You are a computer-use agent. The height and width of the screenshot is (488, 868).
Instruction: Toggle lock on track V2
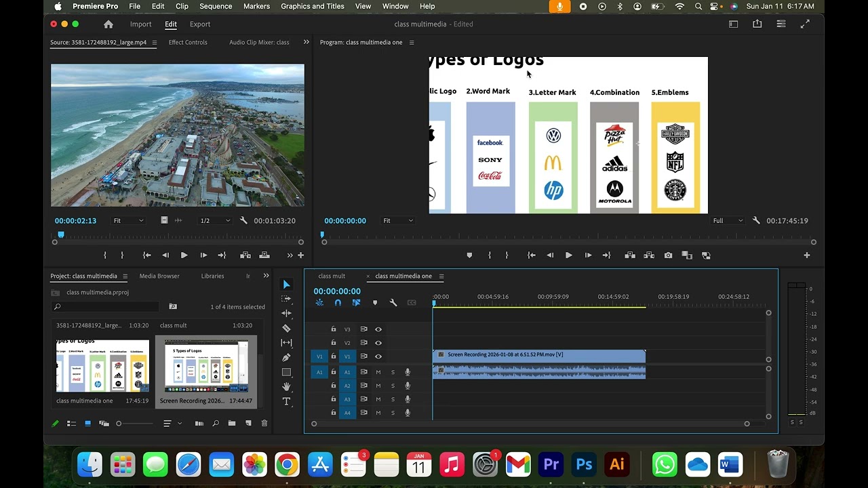[x=333, y=343]
